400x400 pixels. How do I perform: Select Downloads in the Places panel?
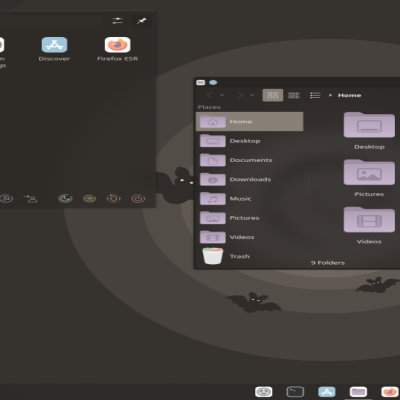click(250, 179)
